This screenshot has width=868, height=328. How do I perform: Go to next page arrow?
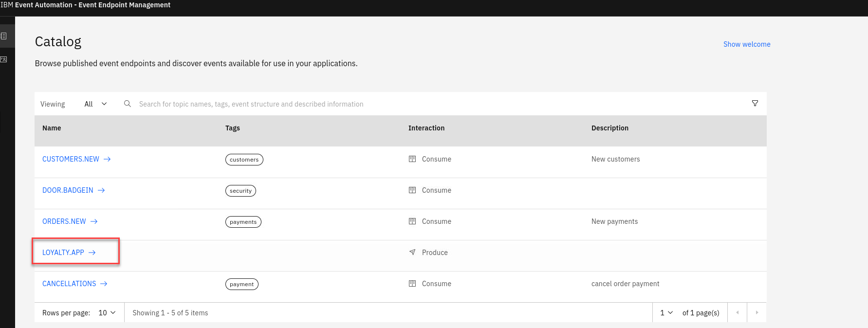(x=757, y=312)
